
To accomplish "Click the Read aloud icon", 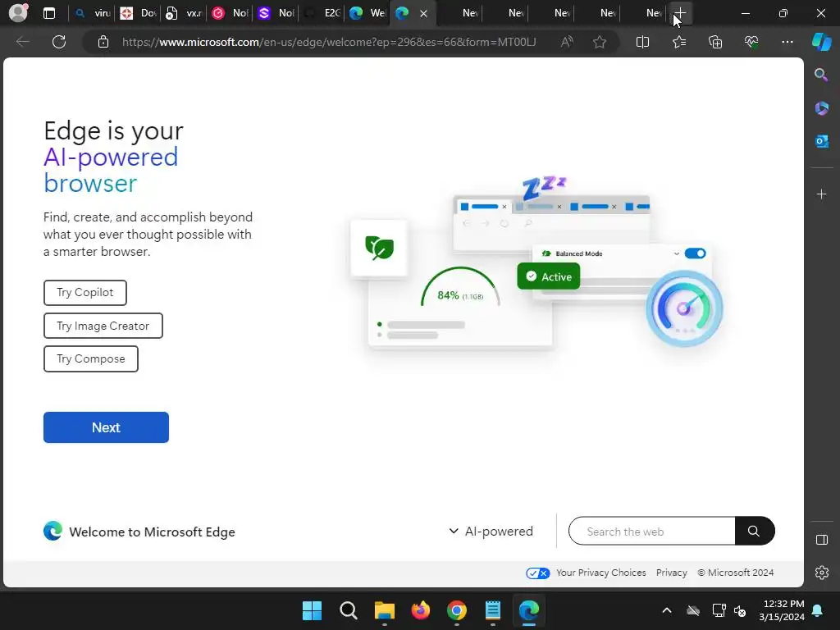I will 567,42.
